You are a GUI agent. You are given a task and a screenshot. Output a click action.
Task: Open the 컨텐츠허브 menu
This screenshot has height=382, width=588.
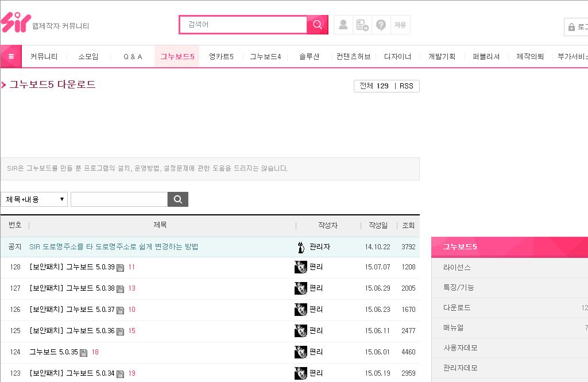click(x=353, y=57)
